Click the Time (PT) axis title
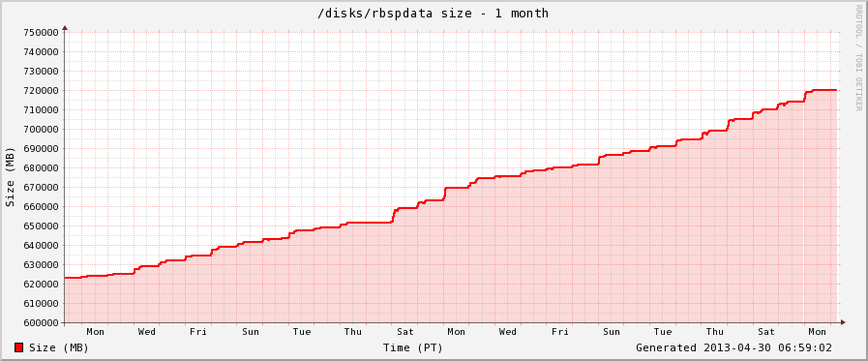Image resolution: width=868 pixels, height=361 pixels. [412, 347]
